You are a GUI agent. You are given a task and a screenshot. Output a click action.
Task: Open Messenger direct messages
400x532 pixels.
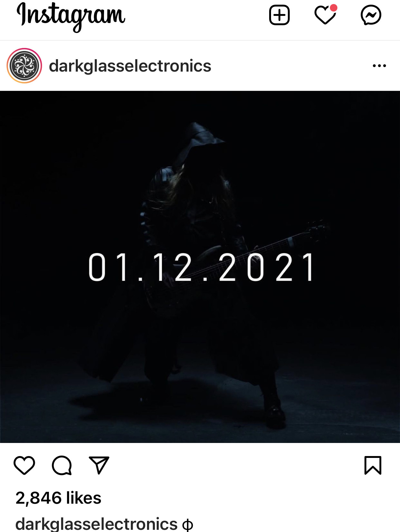[371, 15]
